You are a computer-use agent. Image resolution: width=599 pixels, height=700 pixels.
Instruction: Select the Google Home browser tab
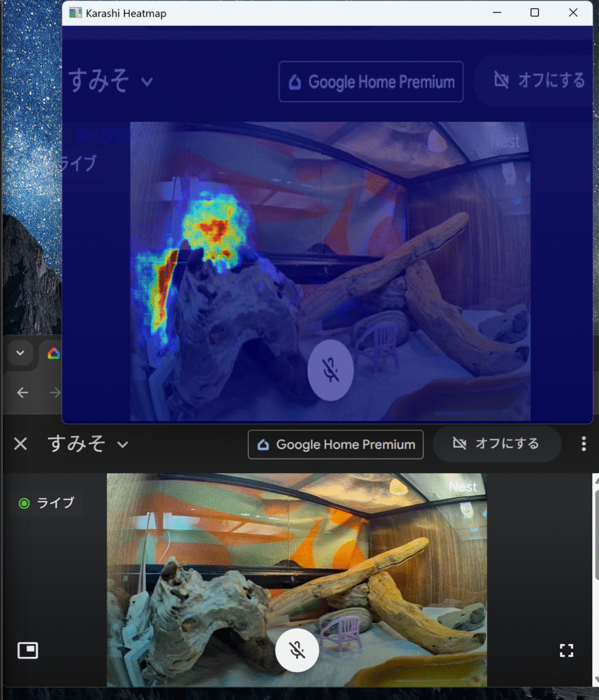(53, 353)
